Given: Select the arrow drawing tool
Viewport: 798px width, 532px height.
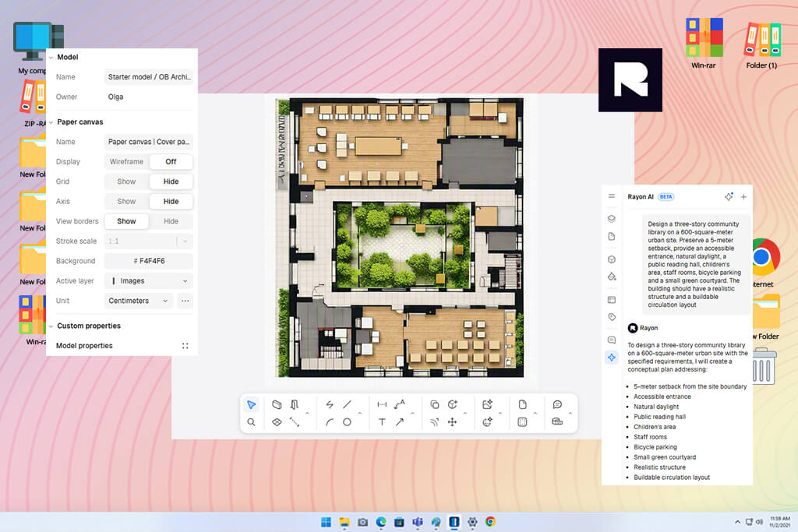Looking at the screenshot, I should (x=400, y=422).
